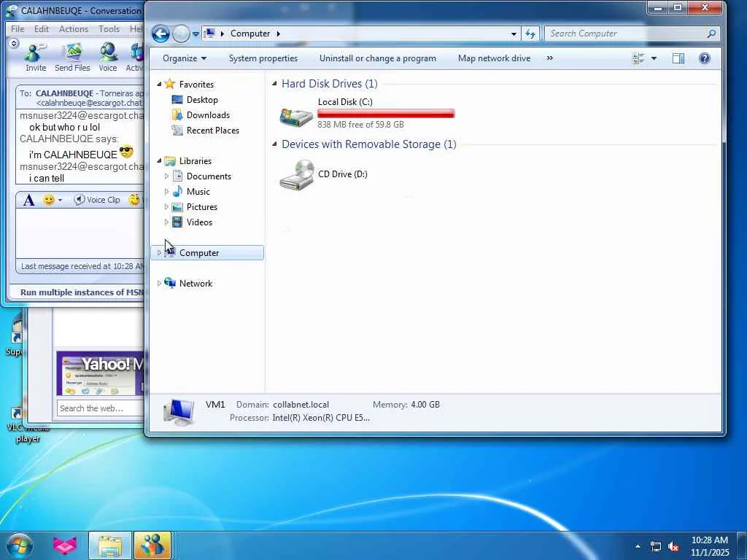Open the Windows Start menu

20,545
